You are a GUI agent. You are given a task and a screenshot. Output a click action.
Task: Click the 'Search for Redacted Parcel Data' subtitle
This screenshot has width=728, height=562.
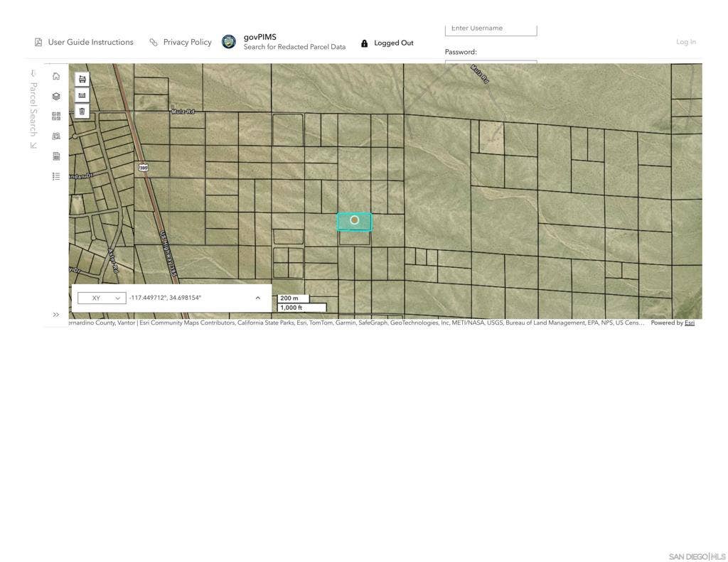click(x=294, y=47)
